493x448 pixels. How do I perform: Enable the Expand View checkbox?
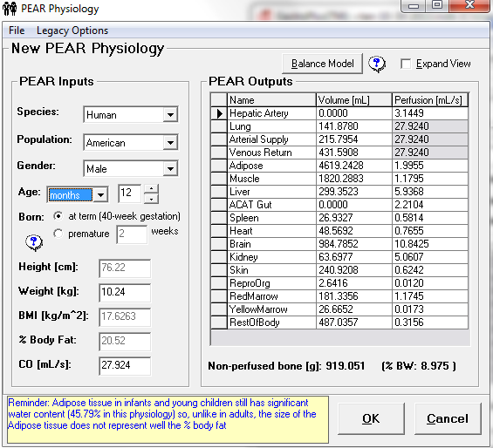(x=406, y=64)
